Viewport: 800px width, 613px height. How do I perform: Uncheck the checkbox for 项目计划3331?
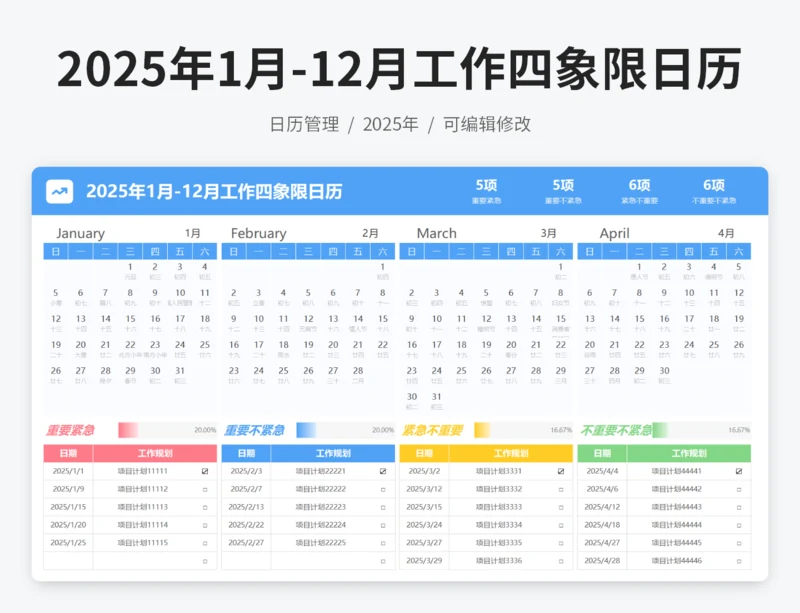561,471
